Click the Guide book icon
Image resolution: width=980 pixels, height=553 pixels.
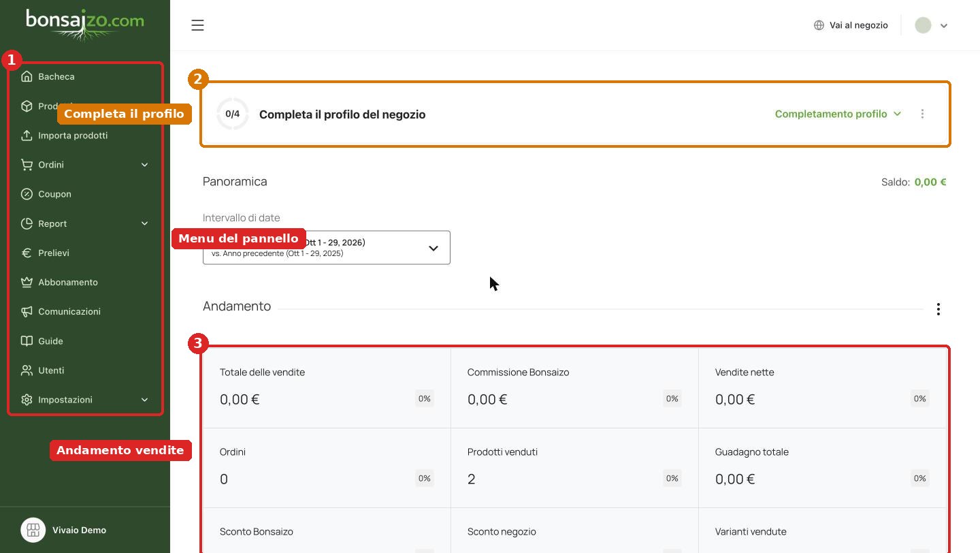coord(27,341)
